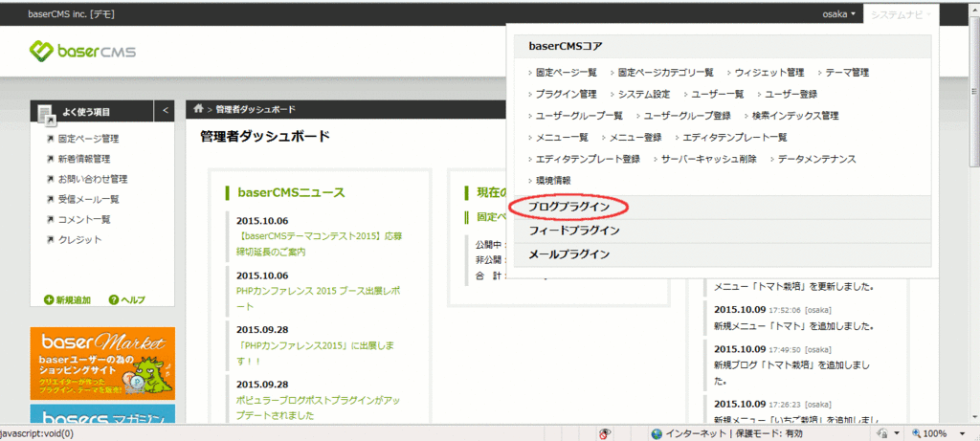Click the zoom magnifier icon in status bar
The height and width of the screenshot is (441, 980).
click(917, 433)
